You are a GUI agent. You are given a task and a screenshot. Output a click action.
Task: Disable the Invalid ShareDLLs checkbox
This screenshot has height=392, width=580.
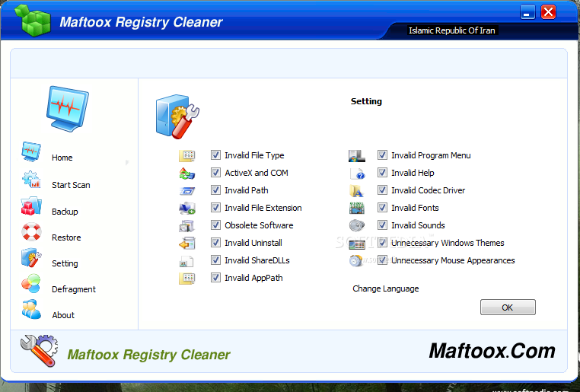tap(215, 260)
